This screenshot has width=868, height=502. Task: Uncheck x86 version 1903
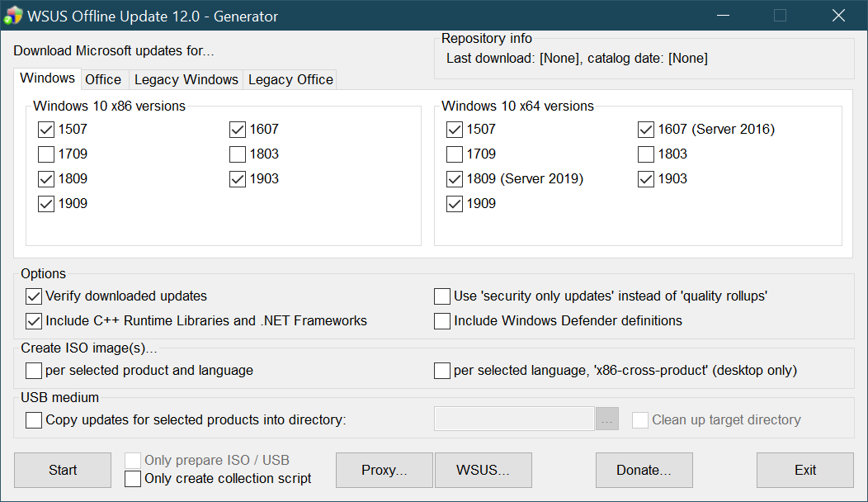tap(238, 179)
